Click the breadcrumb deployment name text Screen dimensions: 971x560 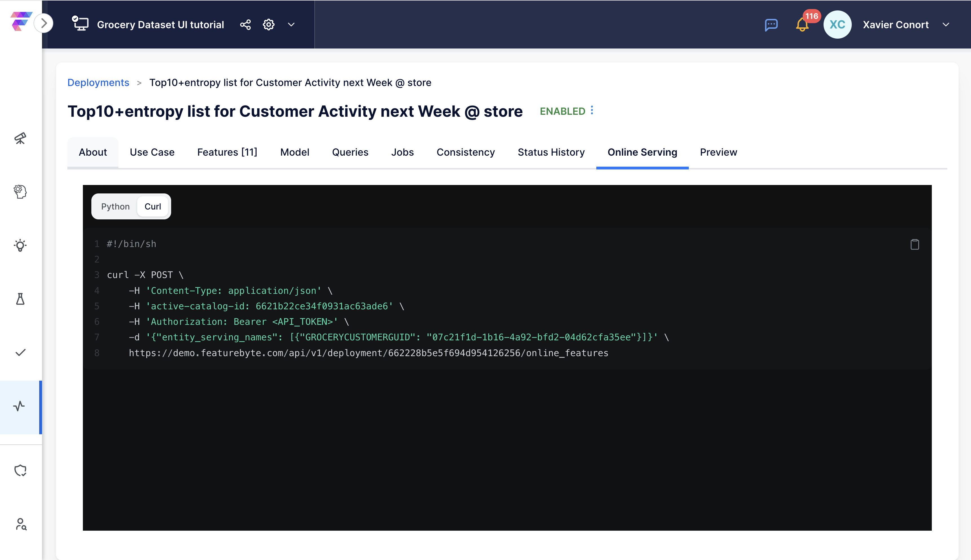click(x=290, y=83)
